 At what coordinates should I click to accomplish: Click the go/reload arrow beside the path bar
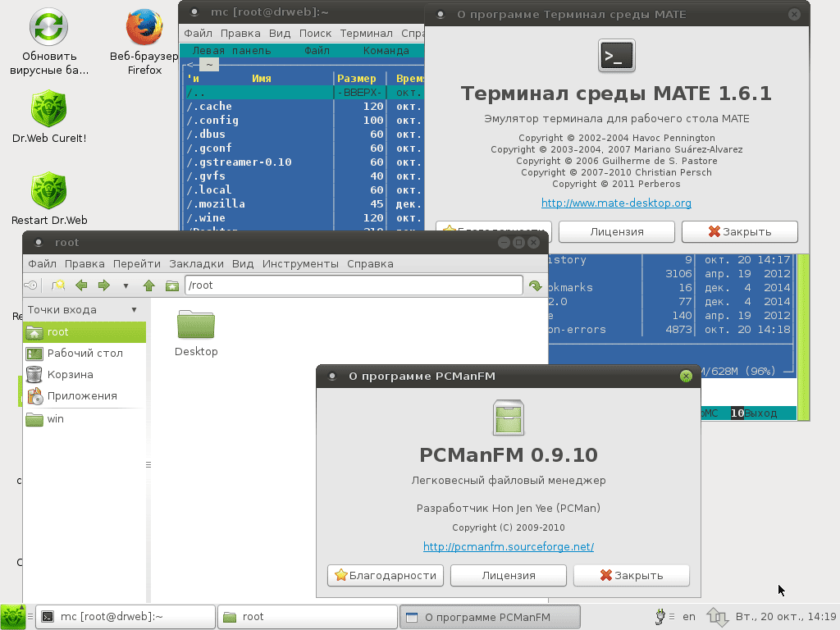pyautogui.click(x=535, y=285)
